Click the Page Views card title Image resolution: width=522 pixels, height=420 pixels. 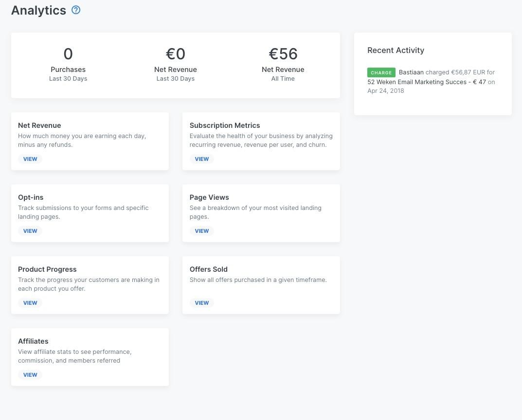coord(209,197)
